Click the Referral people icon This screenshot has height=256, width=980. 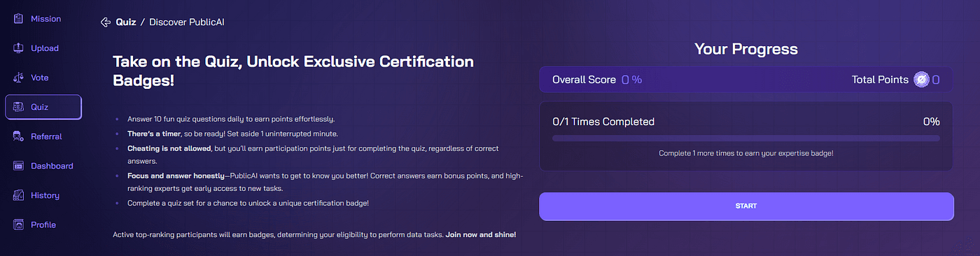point(18,136)
